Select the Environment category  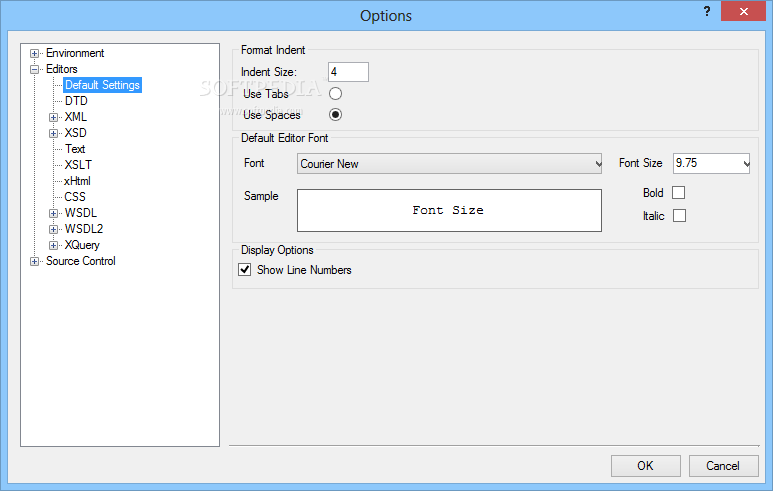(75, 53)
